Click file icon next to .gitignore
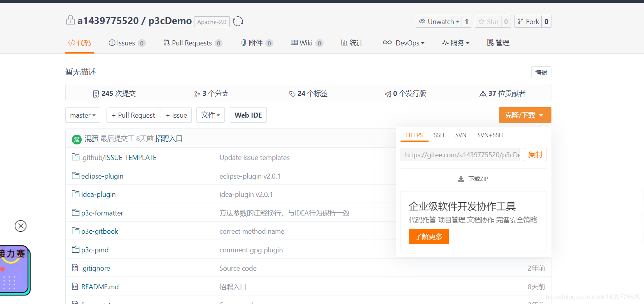This screenshot has height=304, width=644. click(x=75, y=268)
